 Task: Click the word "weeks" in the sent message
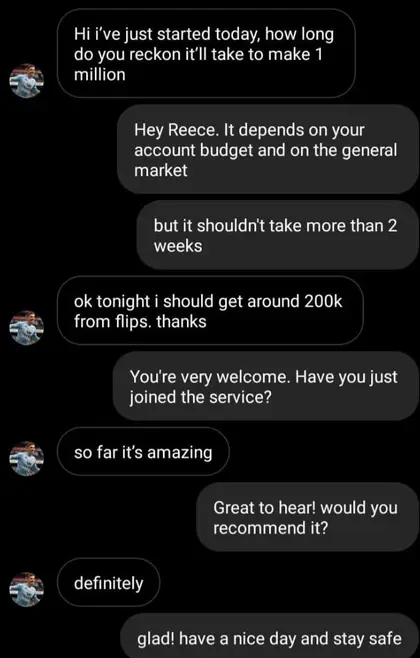[178, 246]
